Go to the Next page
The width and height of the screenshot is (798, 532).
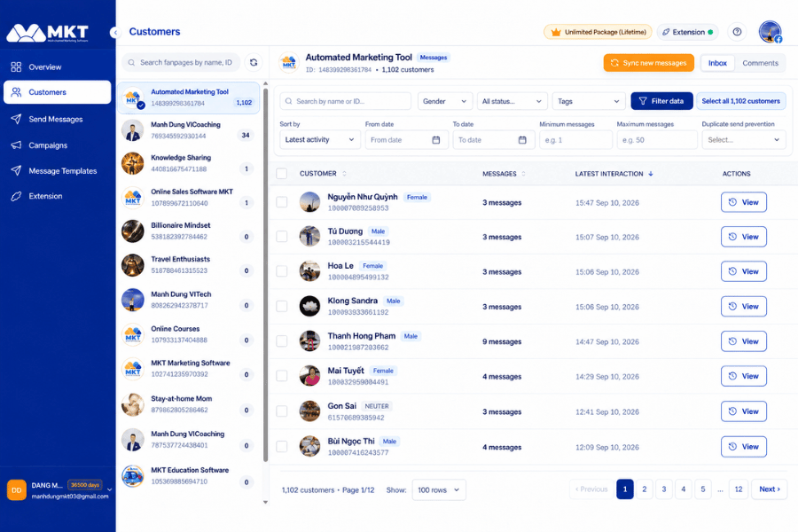770,489
